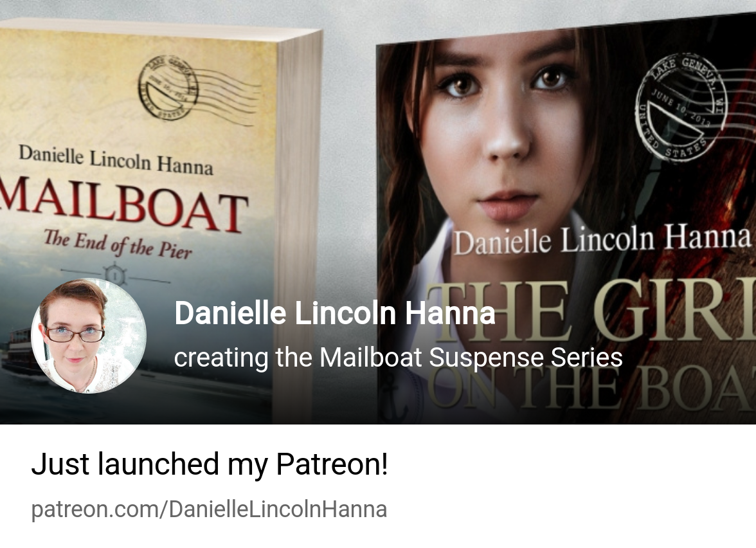
Task: Click 'creating the Mailboat Suspense Series' subtitle
Action: [399, 358]
